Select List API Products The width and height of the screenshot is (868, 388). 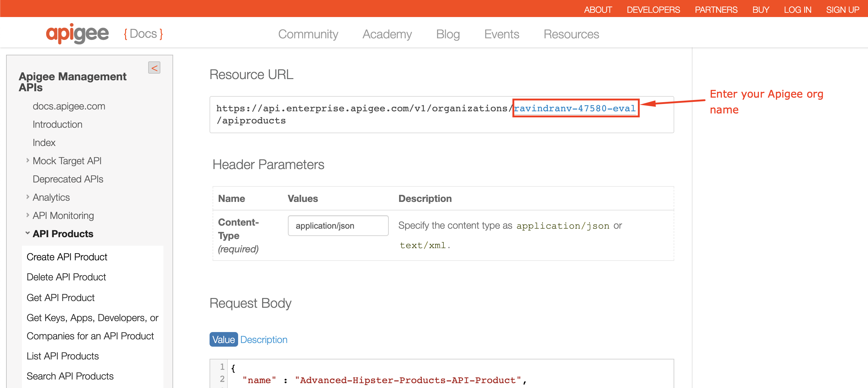[62, 356]
